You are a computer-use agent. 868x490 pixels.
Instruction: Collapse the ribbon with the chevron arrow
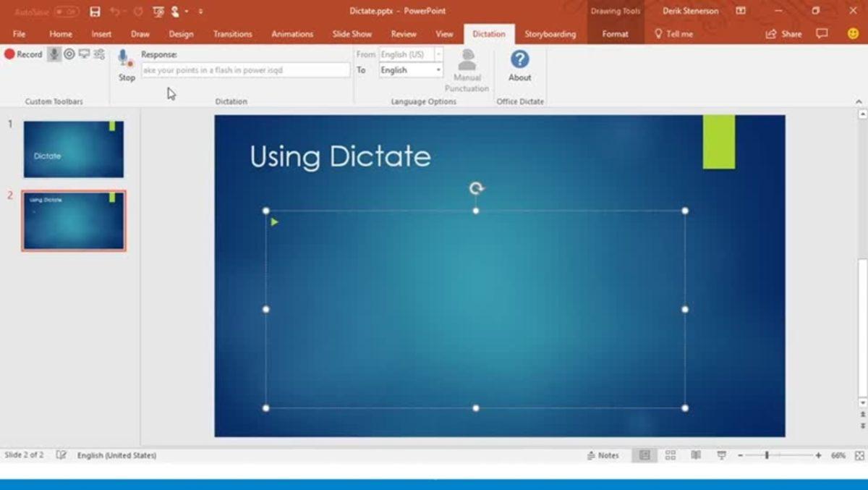(x=858, y=101)
